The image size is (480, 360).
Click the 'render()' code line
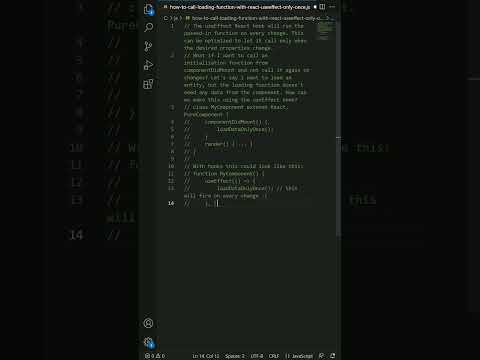[219, 144]
